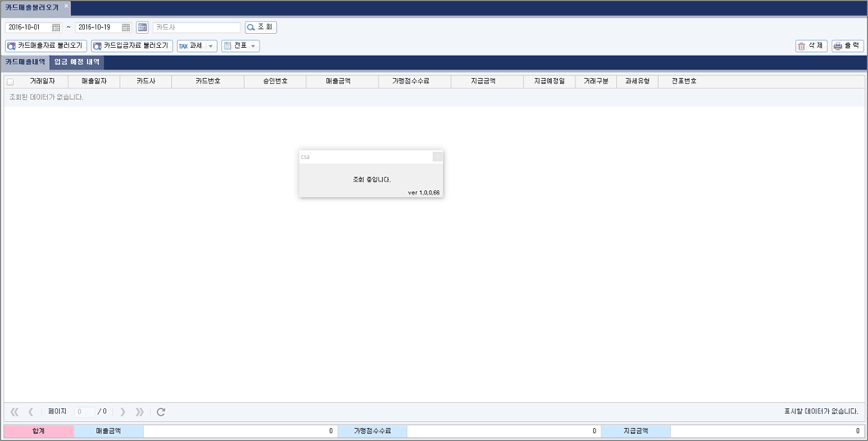Click the refresh grid icon
Viewport: 868px width, 441px height.
pyautogui.click(x=161, y=411)
